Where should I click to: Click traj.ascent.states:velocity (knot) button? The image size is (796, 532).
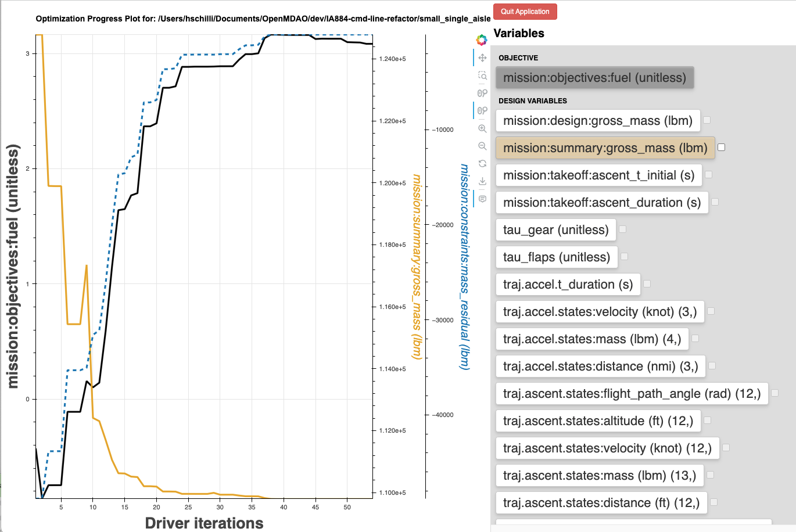coord(608,448)
